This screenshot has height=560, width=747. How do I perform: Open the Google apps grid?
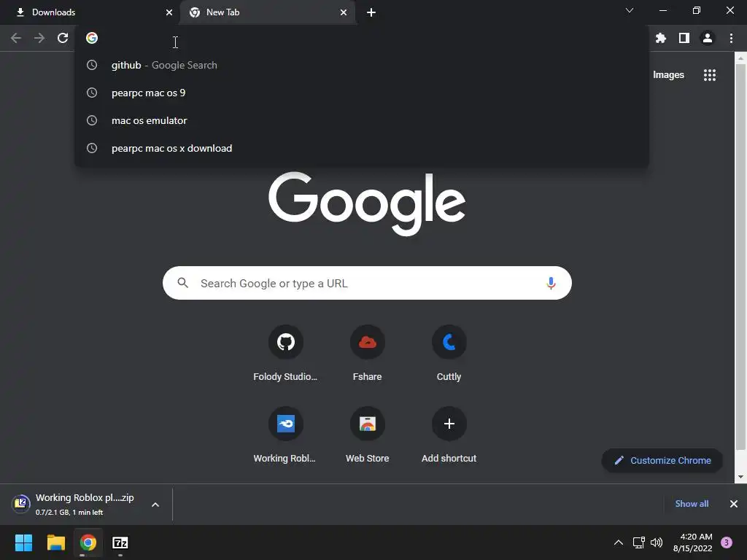click(710, 75)
